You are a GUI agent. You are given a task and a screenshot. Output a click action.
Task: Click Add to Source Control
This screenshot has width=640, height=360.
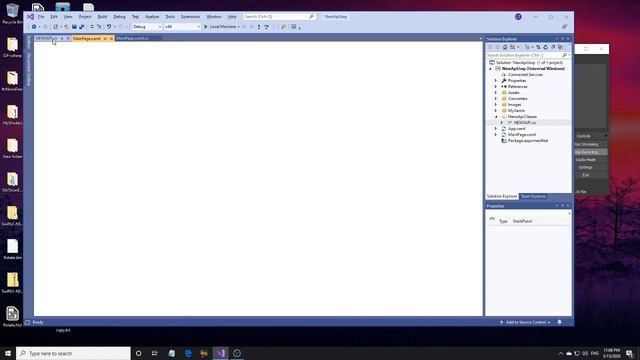525,322
